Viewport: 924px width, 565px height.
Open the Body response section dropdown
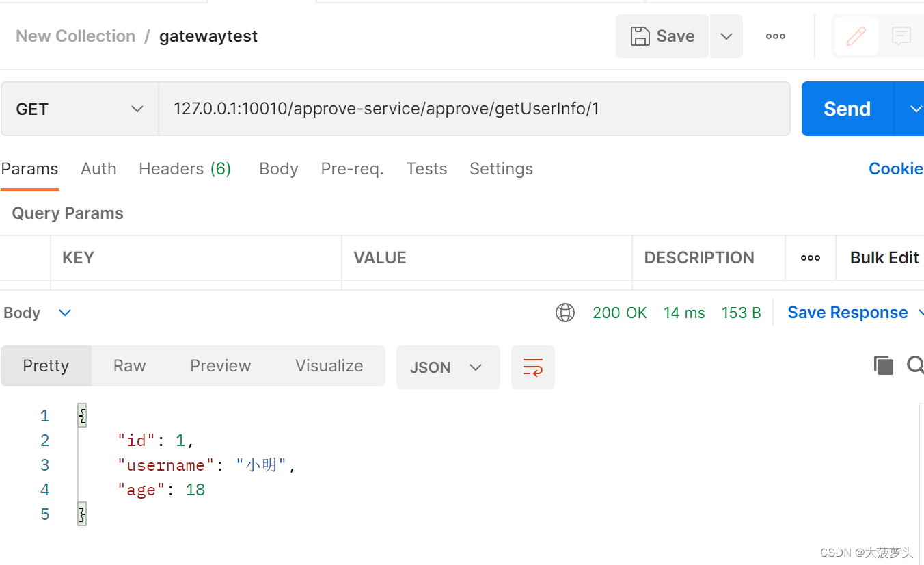(65, 313)
